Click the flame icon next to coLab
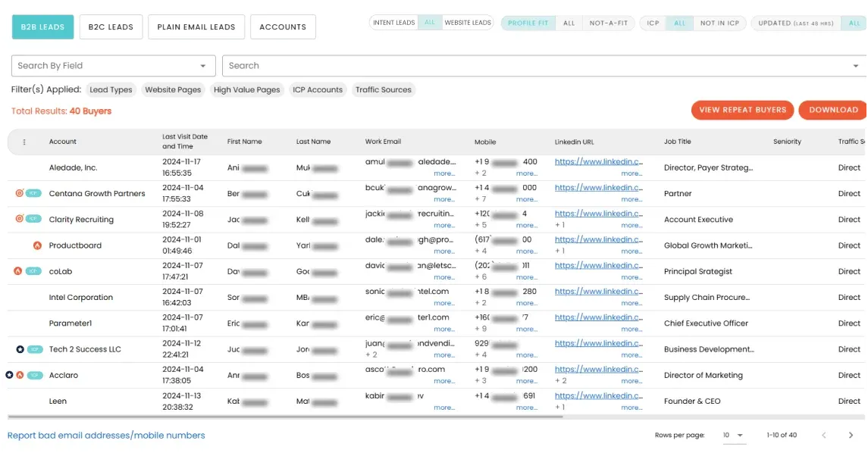This screenshot has height=453, width=868. click(x=18, y=271)
